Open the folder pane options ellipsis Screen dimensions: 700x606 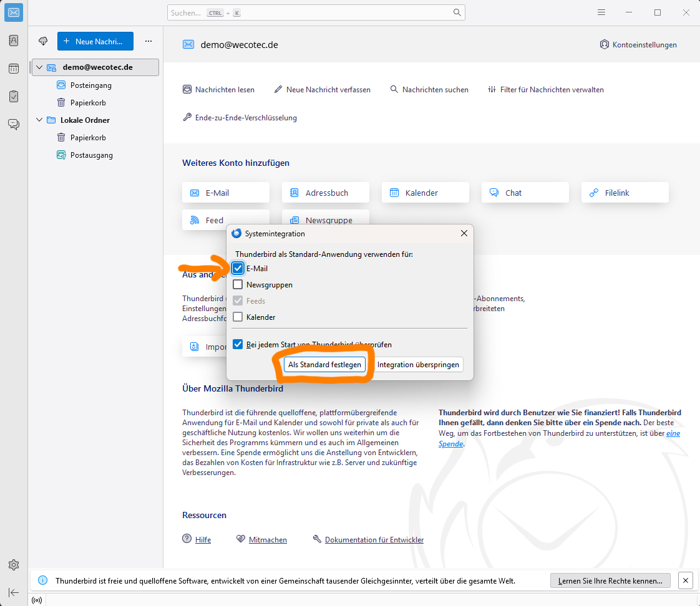pos(148,41)
